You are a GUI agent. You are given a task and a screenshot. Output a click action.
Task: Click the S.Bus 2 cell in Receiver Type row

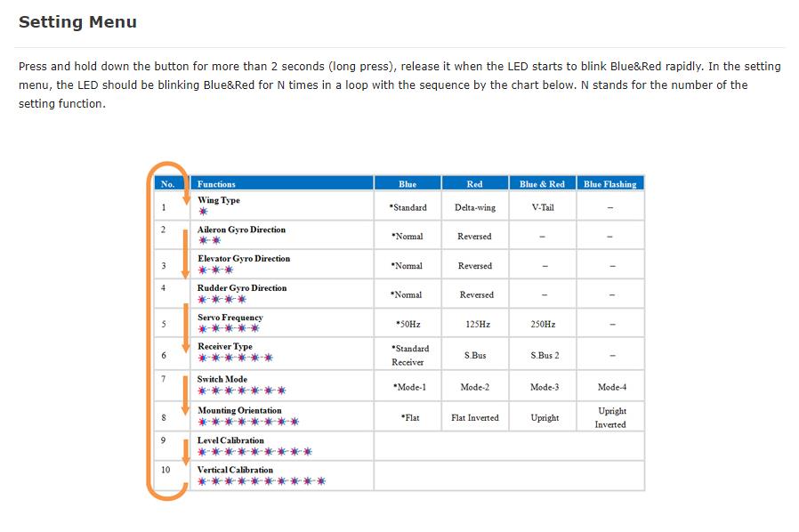(x=545, y=355)
